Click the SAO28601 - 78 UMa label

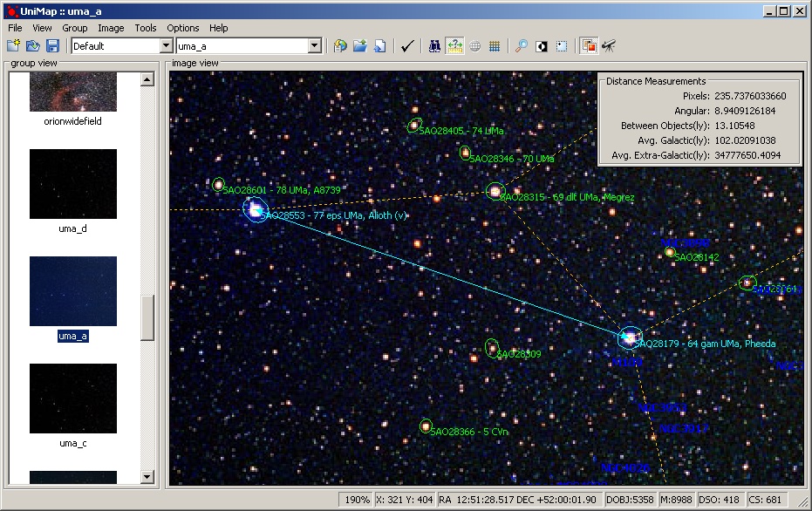(282, 190)
